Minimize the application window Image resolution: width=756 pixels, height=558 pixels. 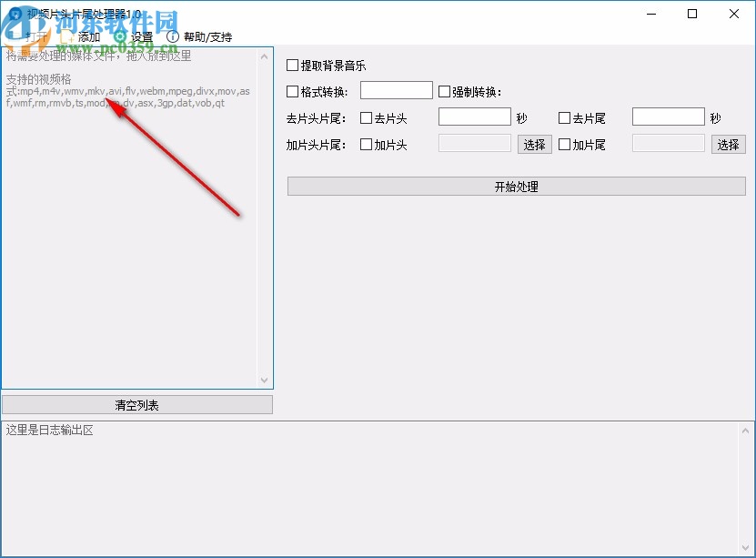click(x=651, y=14)
